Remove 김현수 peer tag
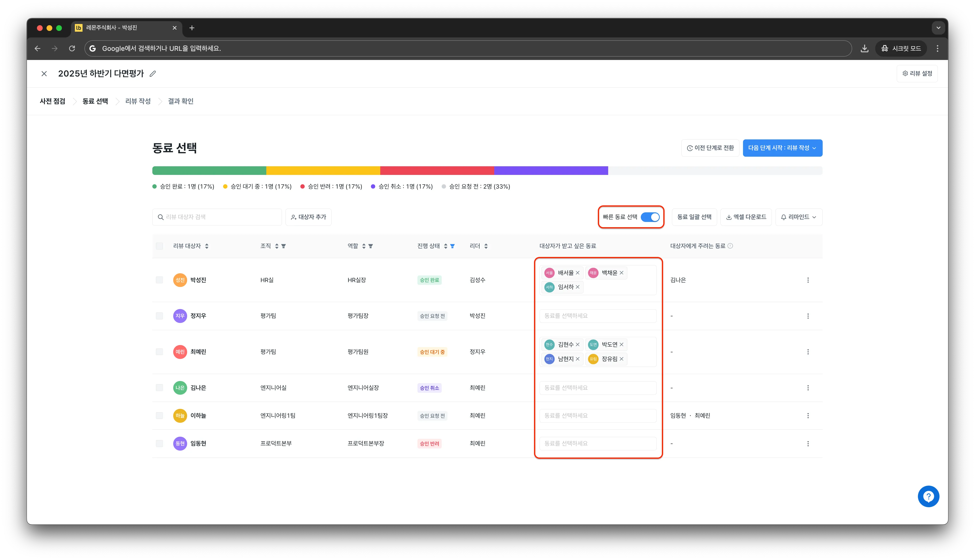The image size is (975, 560). coord(577,345)
